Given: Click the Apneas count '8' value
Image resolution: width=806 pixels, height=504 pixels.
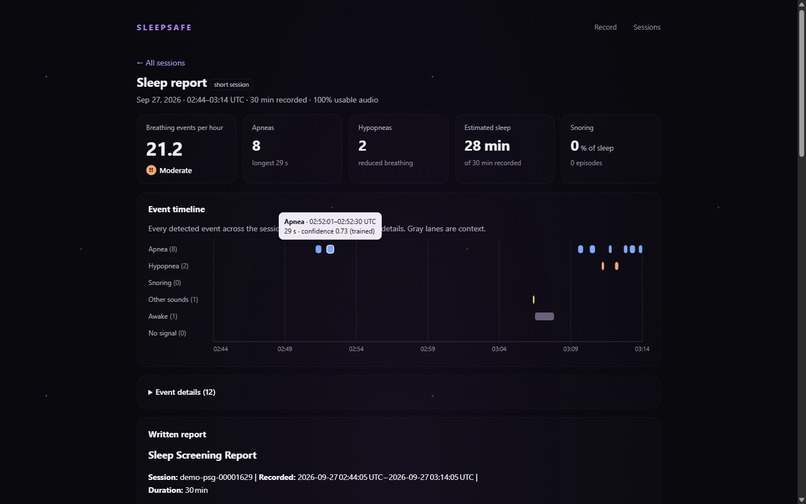Looking at the screenshot, I should pos(256,146).
